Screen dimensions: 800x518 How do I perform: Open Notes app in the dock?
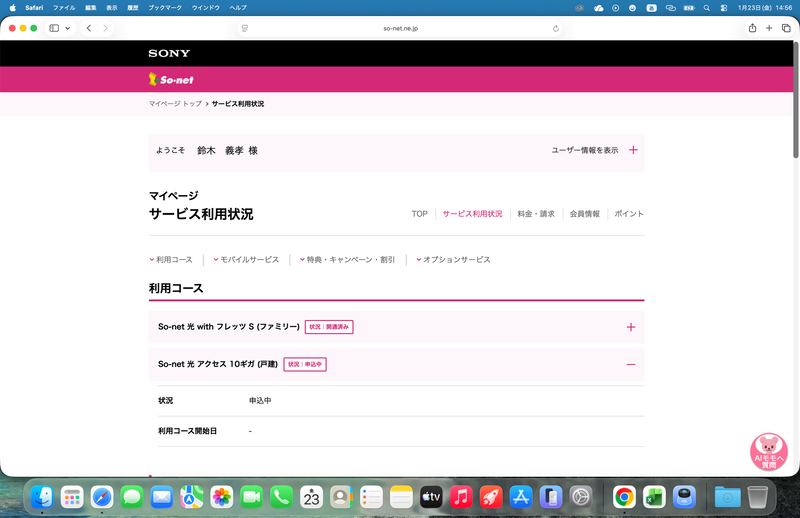401,497
